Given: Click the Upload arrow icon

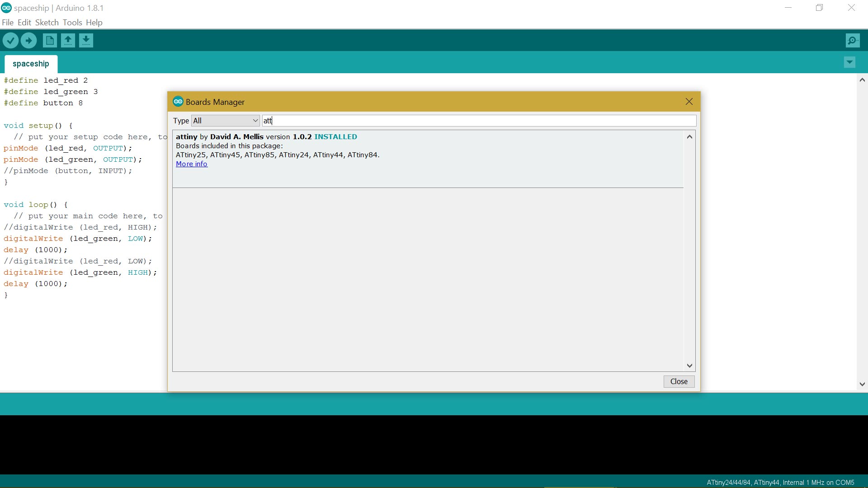Looking at the screenshot, I should [x=28, y=41].
